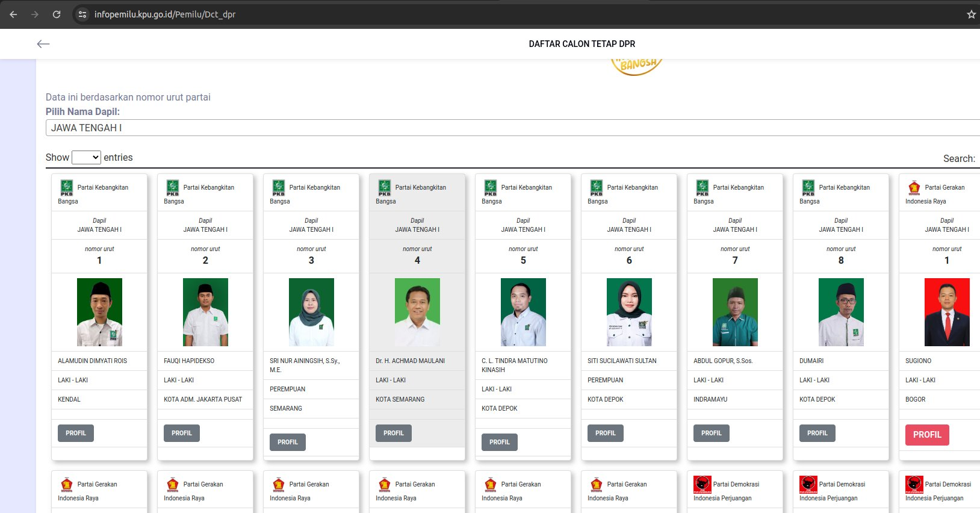Expand the Pilih Nama Dapil selector
This screenshot has width=980, height=513.
coord(512,128)
